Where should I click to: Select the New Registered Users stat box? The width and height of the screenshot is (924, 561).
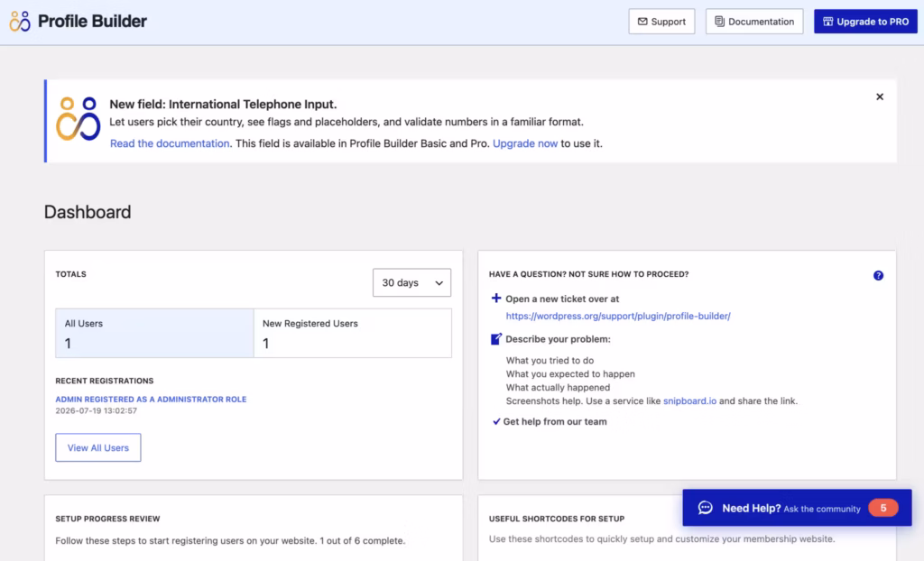pyautogui.click(x=353, y=333)
